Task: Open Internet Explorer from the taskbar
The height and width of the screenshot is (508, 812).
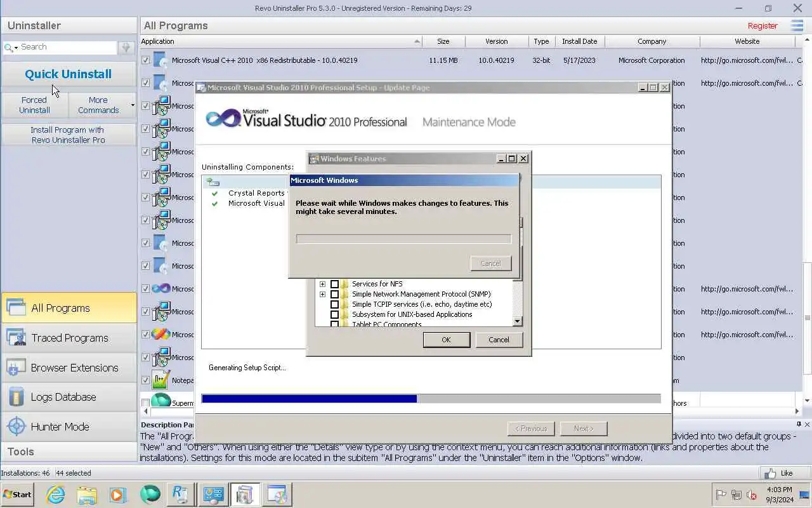Action: (x=56, y=494)
